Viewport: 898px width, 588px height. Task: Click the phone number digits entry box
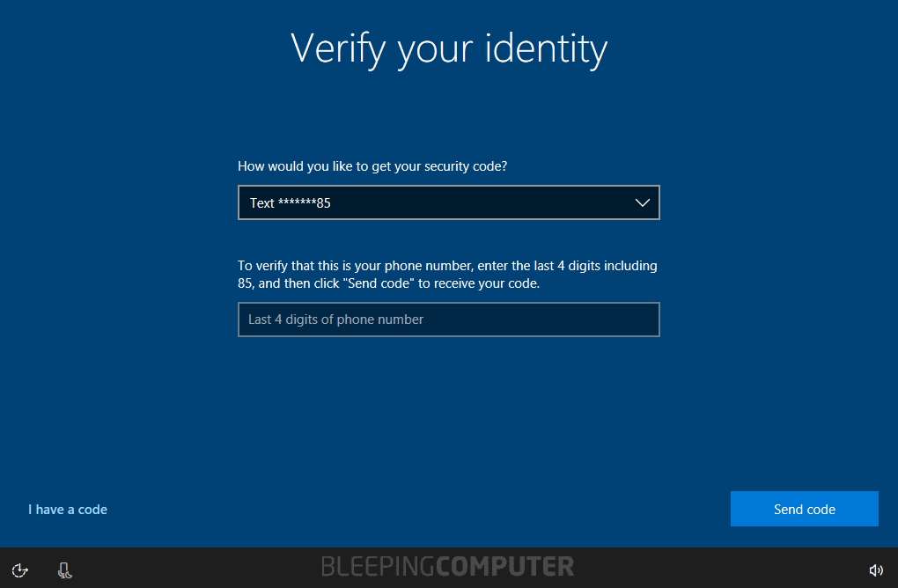(449, 320)
